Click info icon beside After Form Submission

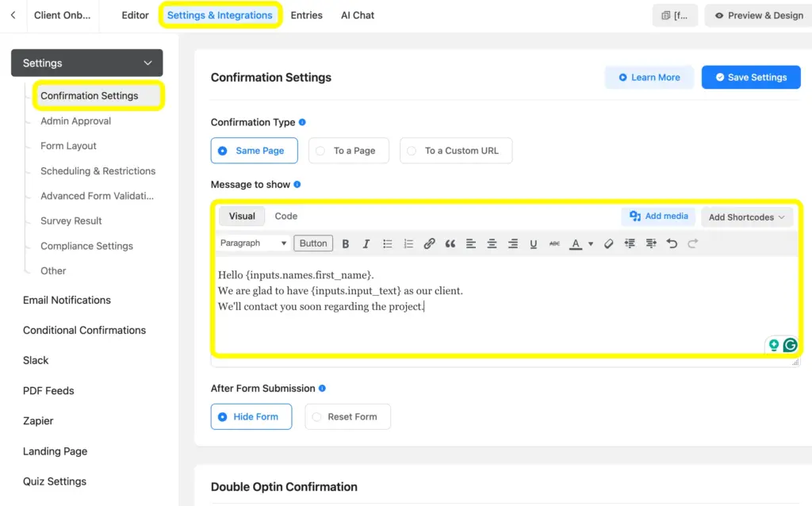(x=322, y=389)
